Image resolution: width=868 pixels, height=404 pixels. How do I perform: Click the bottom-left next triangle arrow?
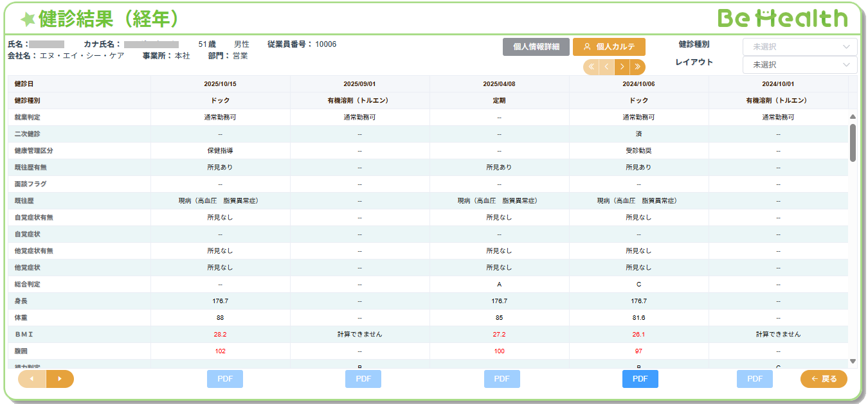[x=60, y=379]
